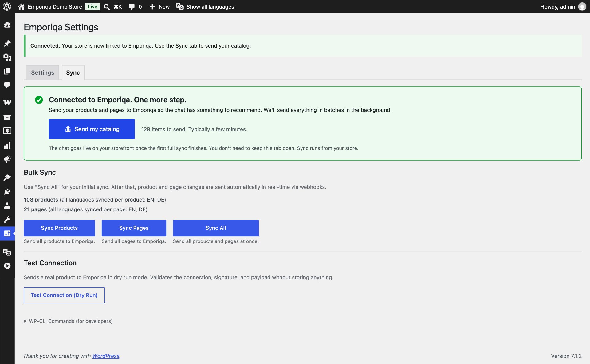The image size is (590, 364).
Task: Click the '129 items to send' text
Action: [163, 129]
